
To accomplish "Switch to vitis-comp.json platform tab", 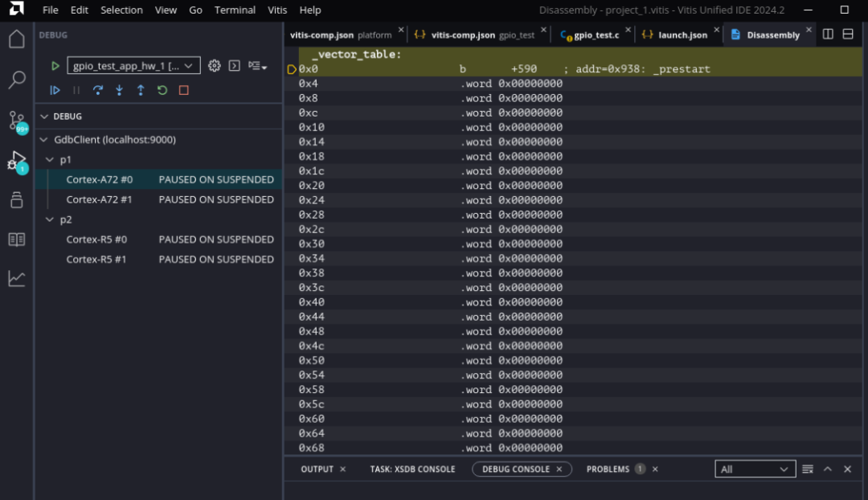I will tap(341, 35).
